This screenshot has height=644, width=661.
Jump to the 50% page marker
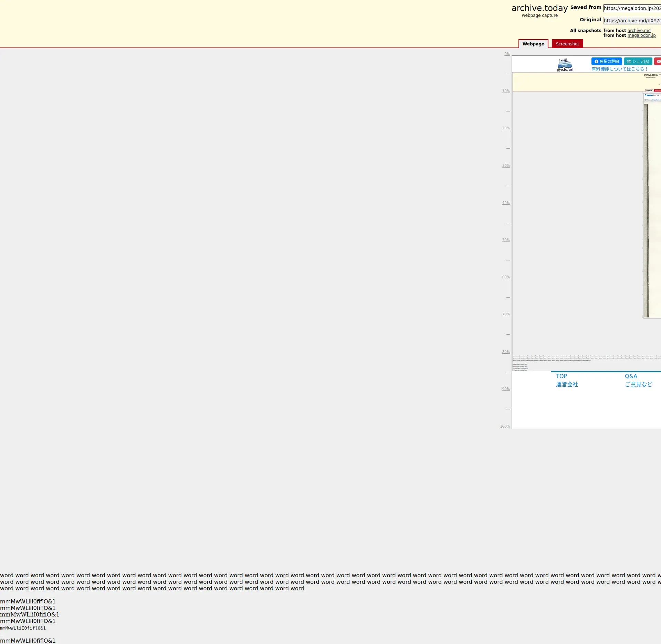click(x=506, y=240)
